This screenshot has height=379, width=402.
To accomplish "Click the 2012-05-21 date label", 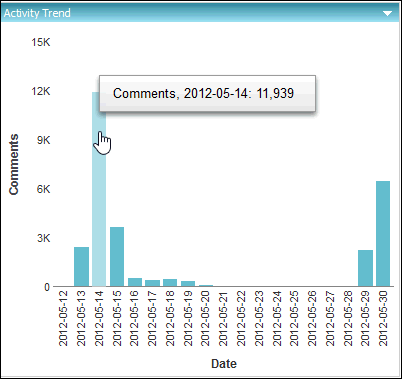I will coord(223,318).
